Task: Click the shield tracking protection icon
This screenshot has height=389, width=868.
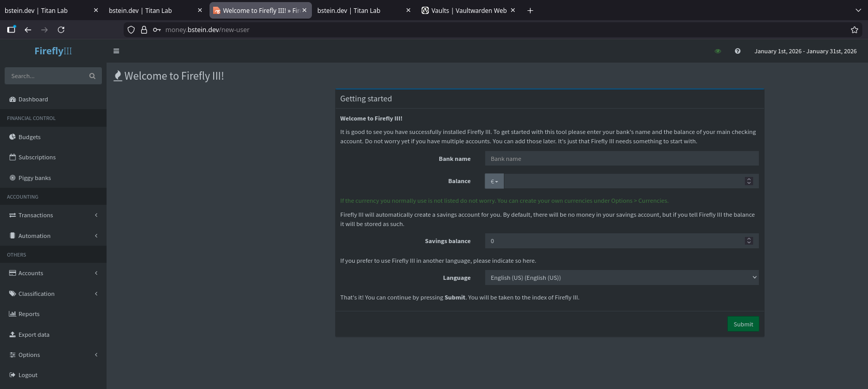Action: (x=131, y=30)
